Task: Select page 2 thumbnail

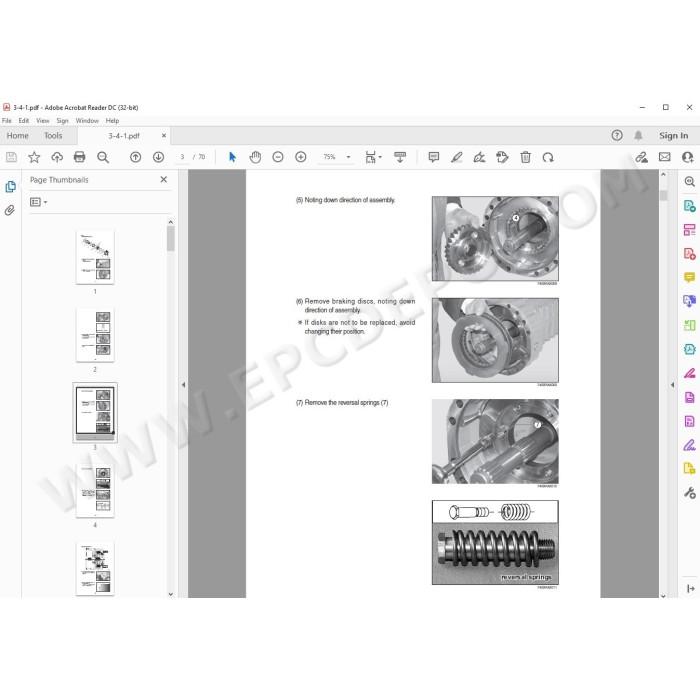Action: coord(95,335)
